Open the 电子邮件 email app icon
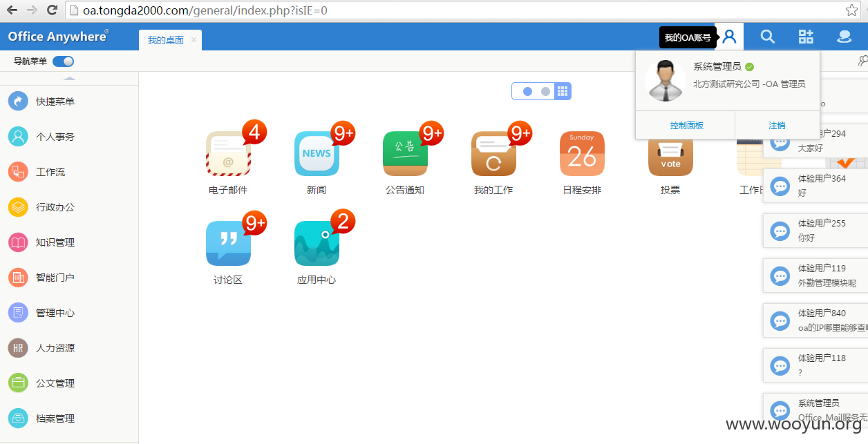Viewport: 868px width, 444px height. pos(228,154)
